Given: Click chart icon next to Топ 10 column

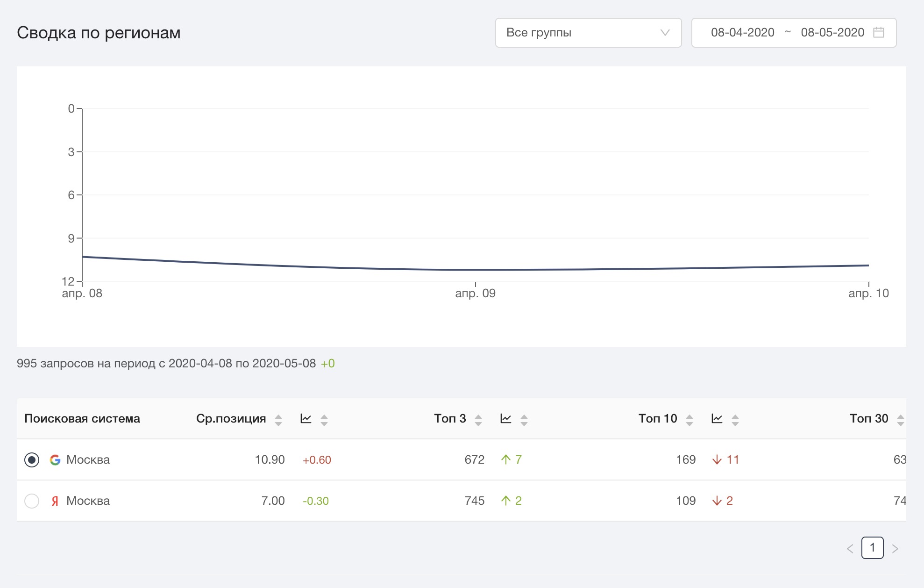Looking at the screenshot, I should click(717, 418).
